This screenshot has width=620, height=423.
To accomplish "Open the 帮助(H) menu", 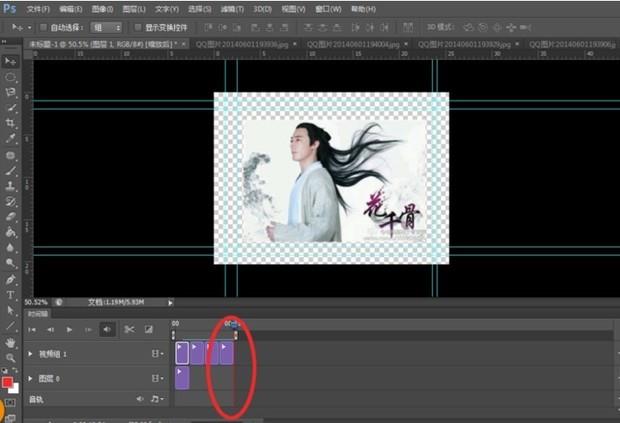I will coord(363,9).
